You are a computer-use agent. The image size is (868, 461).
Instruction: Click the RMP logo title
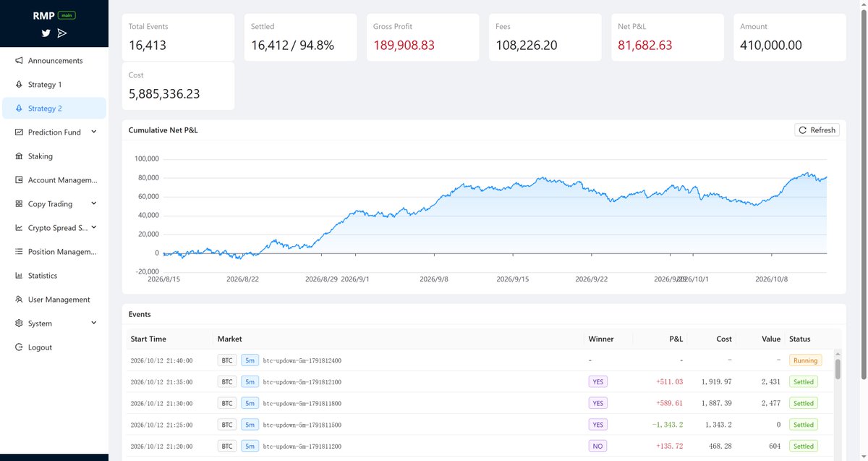point(43,15)
